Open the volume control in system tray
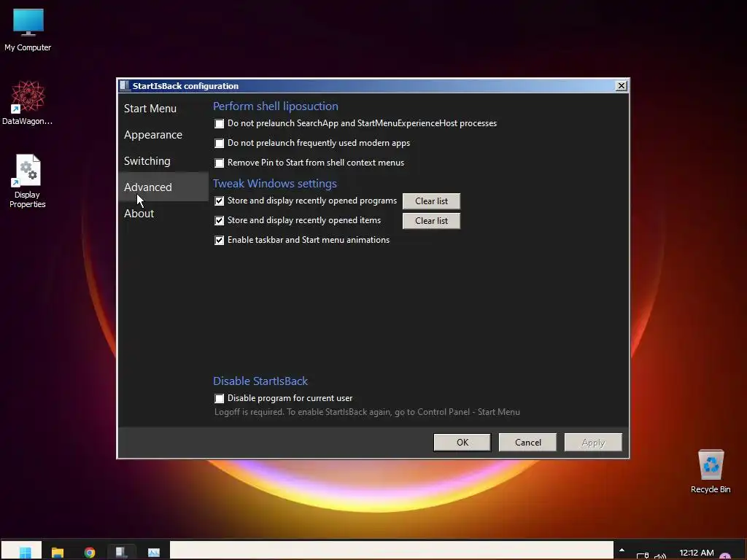This screenshot has width=747, height=560. (x=660, y=556)
